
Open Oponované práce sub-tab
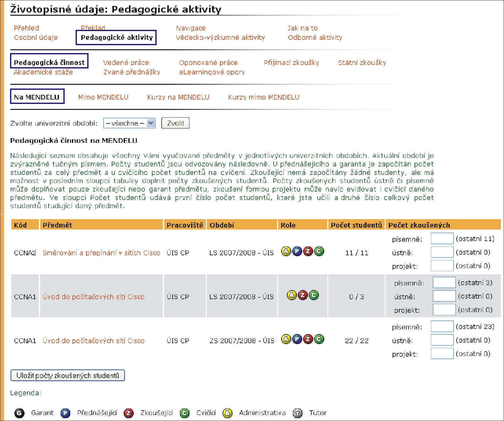pyautogui.click(x=208, y=62)
